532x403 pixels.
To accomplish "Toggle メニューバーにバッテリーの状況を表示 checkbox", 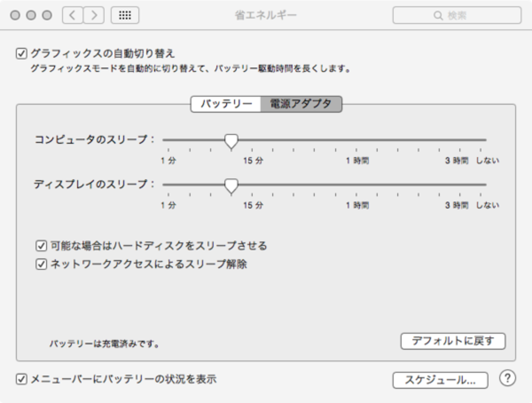I will pos(21,379).
